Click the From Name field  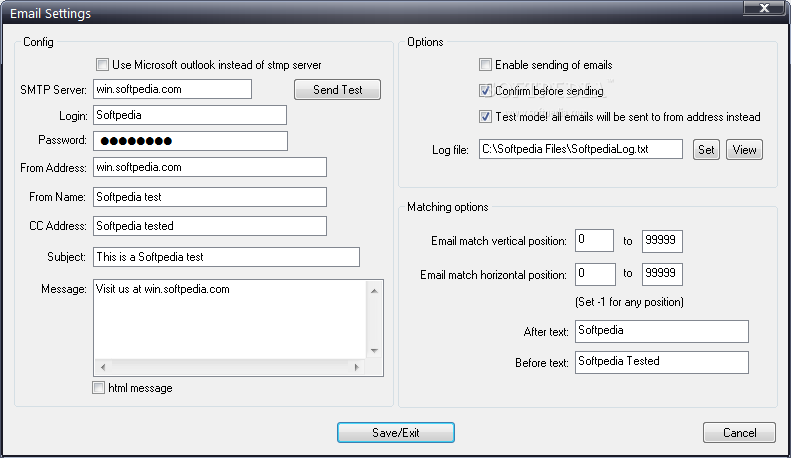pyautogui.click(x=210, y=197)
